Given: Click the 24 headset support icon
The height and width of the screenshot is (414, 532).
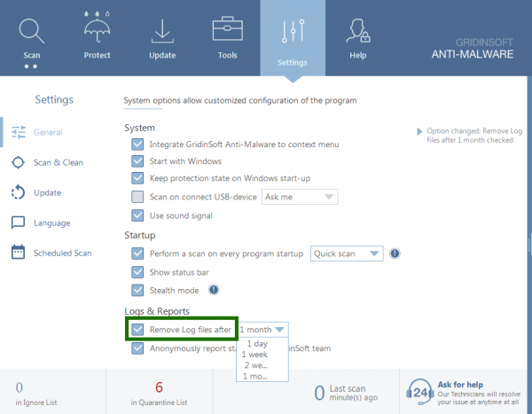Looking at the screenshot, I should coord(420,392).
